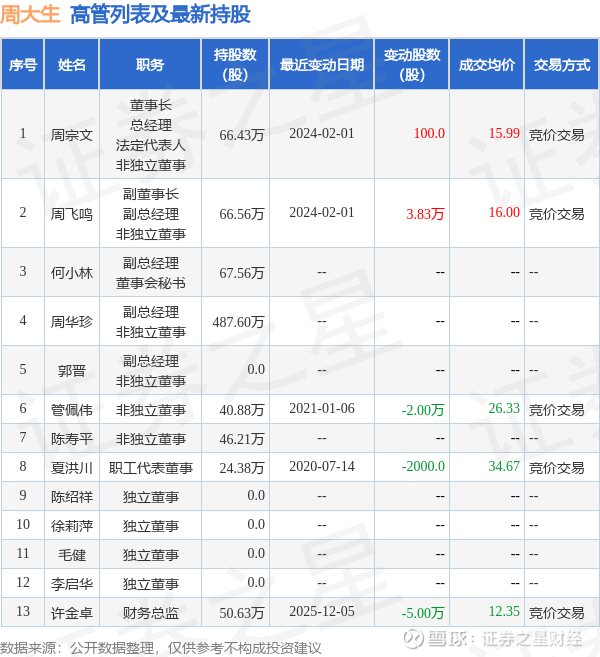
Task: Click 董事会秘书 in 何小林's positions
Action: coord(150,283)
